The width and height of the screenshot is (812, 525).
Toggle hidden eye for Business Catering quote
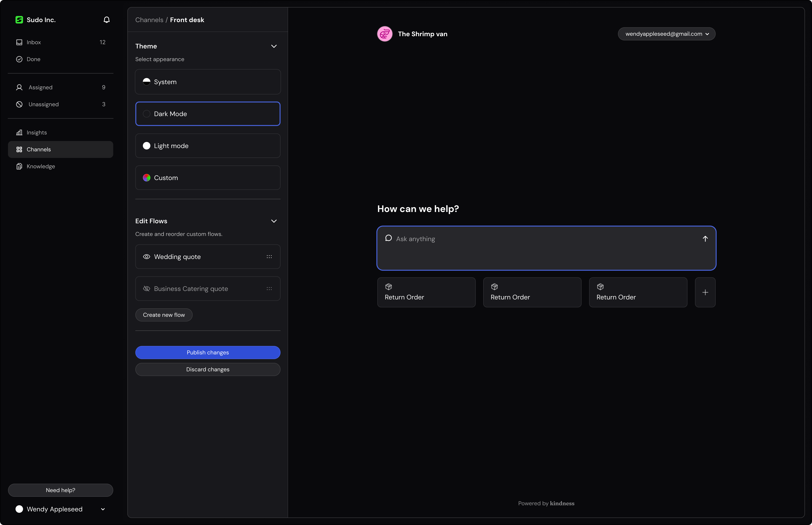146,289
